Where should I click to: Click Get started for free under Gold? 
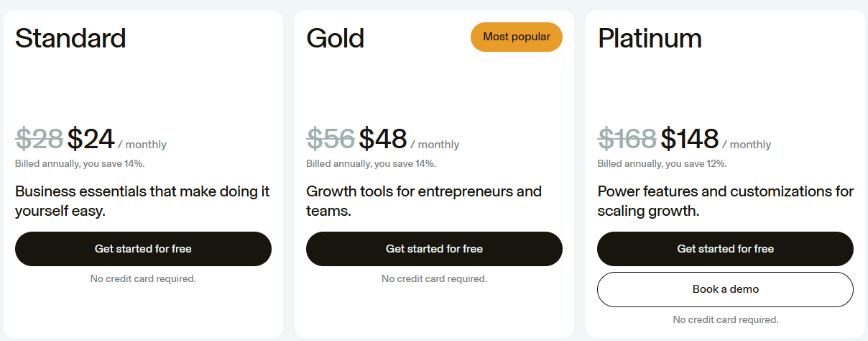[434, 249]
